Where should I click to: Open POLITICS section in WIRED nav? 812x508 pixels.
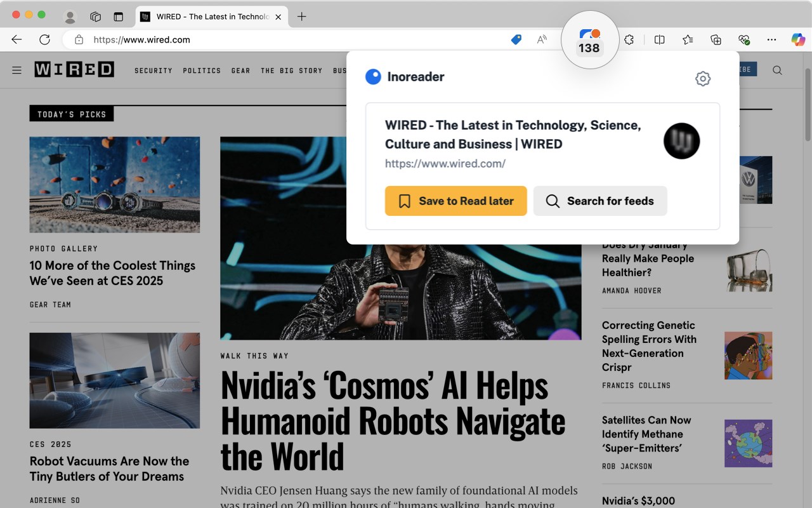pyautogui.click(x=202, y=70)
